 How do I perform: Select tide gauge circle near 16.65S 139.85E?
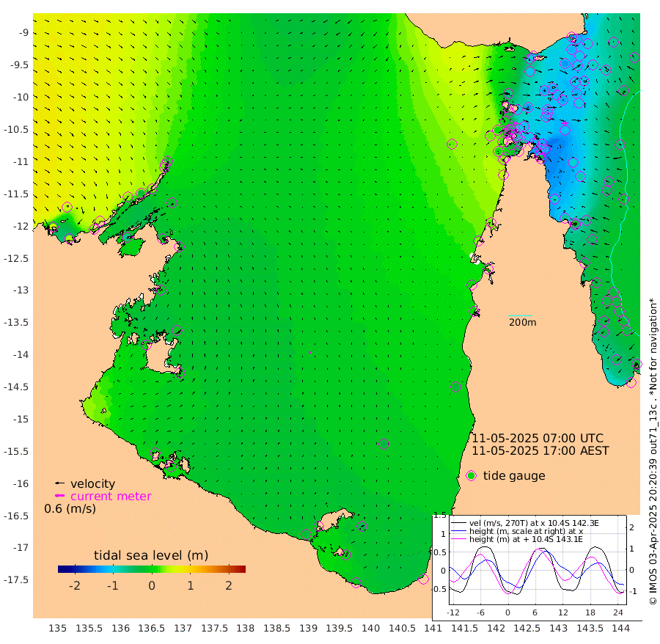362,526
